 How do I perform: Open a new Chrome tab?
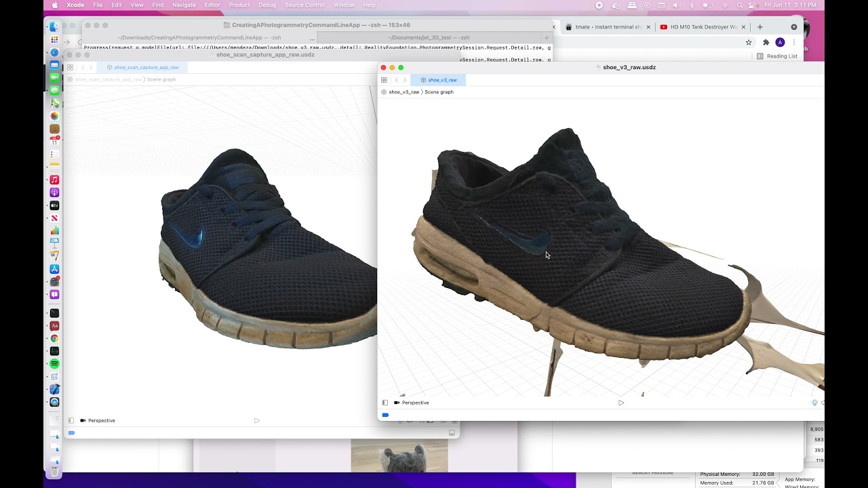(759, 27)
